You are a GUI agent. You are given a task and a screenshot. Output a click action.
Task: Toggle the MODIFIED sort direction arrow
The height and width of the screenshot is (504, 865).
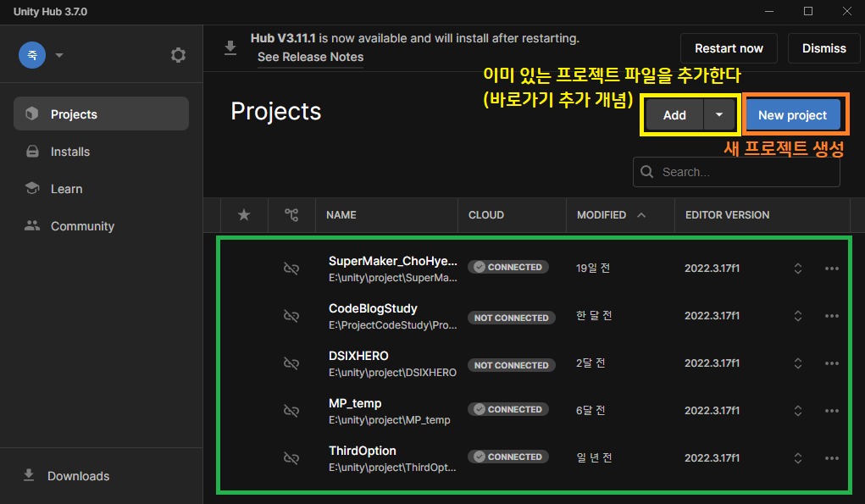[x=641, y=215]
